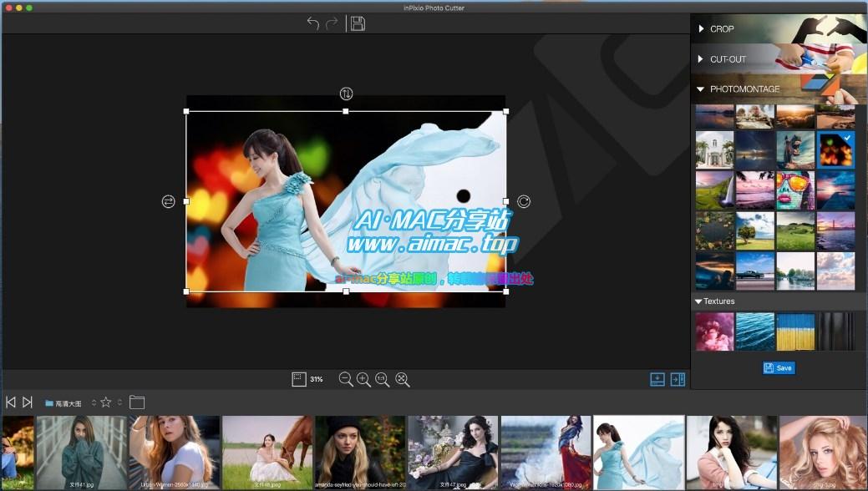This screenshot has height=491, width=868.
Task: Apply the fluffy clouds sky background
Action: coord(836,271)
